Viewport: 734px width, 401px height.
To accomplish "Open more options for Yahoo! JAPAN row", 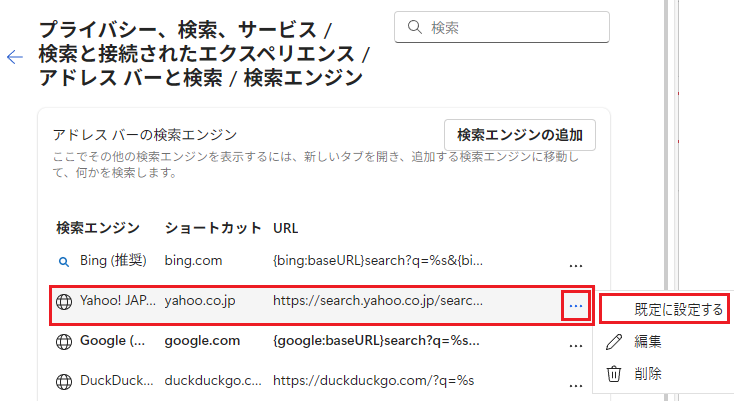I will click(x=575, y=306).
